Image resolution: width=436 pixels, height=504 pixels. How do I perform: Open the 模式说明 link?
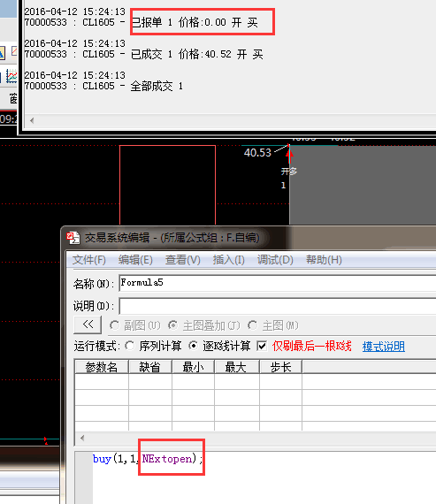pos(384,347)
